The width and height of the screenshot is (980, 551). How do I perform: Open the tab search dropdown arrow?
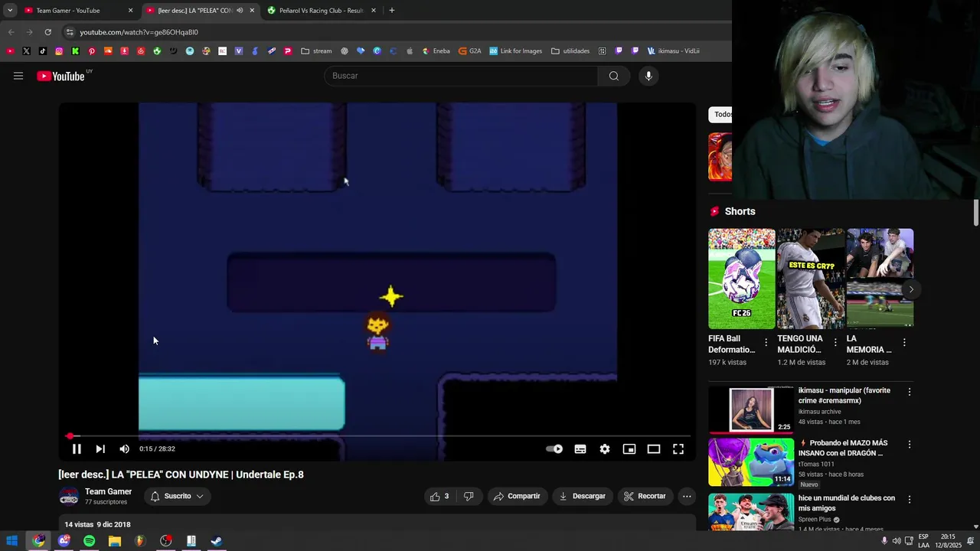[10, 11]
